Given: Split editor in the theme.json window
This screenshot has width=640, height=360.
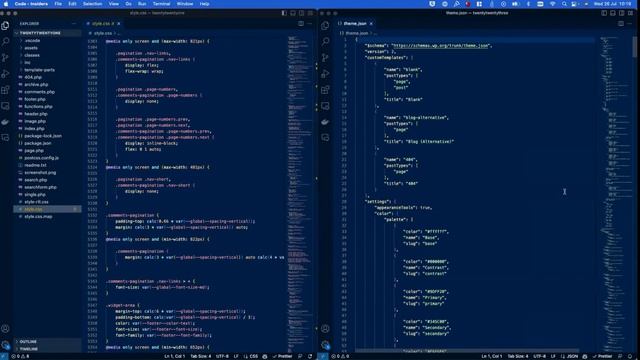Looking at the screenshot, I should [621, 24].
